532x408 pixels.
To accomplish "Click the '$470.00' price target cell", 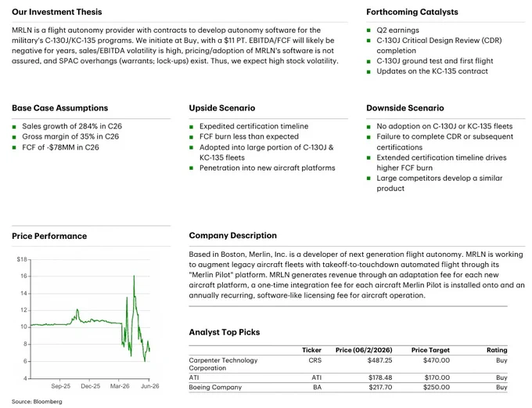I will [x=437, y=360].
